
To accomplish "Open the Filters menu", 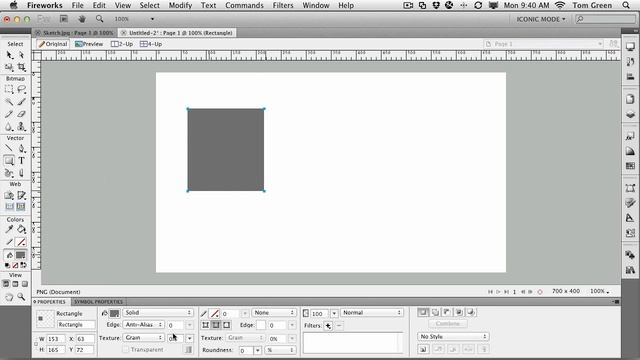I will click(283, 5).
